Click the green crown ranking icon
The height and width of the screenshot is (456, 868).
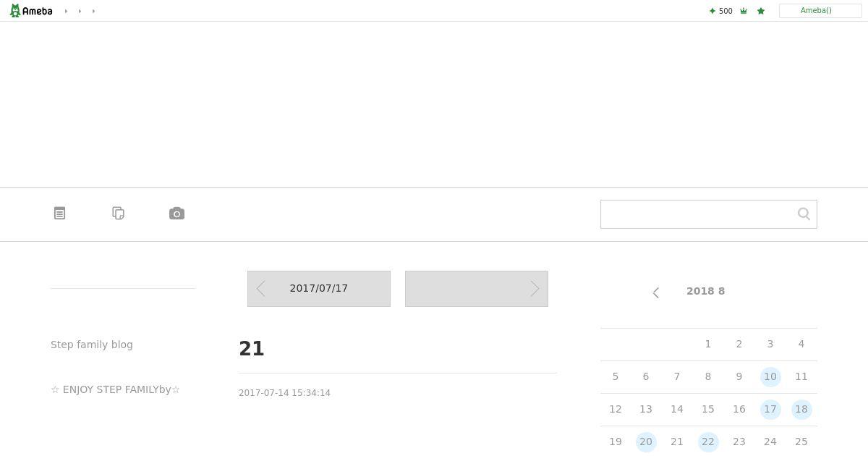pos(744,11)
